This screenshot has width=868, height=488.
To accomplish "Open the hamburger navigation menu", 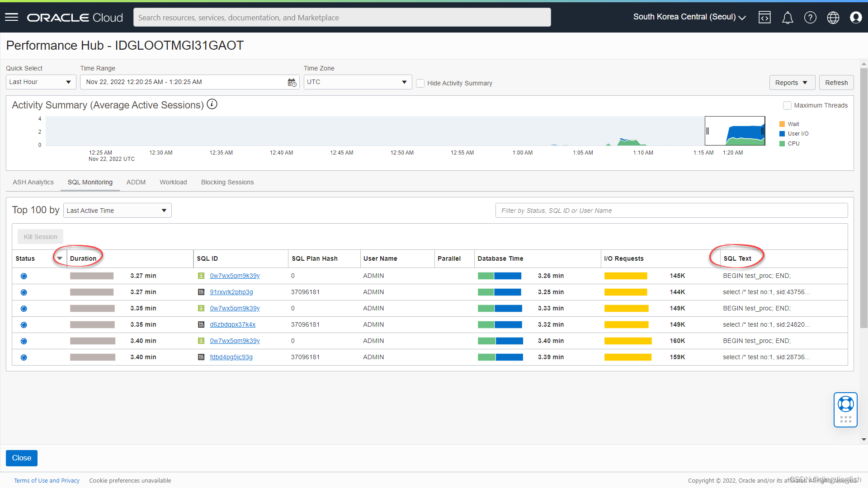I will (11, 17).
